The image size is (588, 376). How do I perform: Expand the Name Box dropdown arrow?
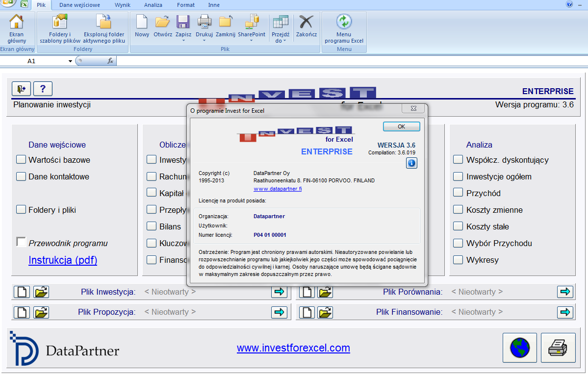point(70,61)
